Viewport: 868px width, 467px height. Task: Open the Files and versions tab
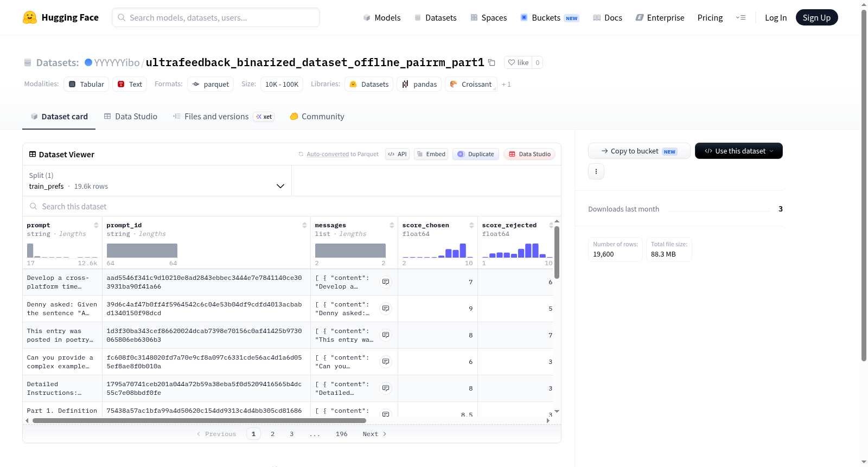coord(223,117)
